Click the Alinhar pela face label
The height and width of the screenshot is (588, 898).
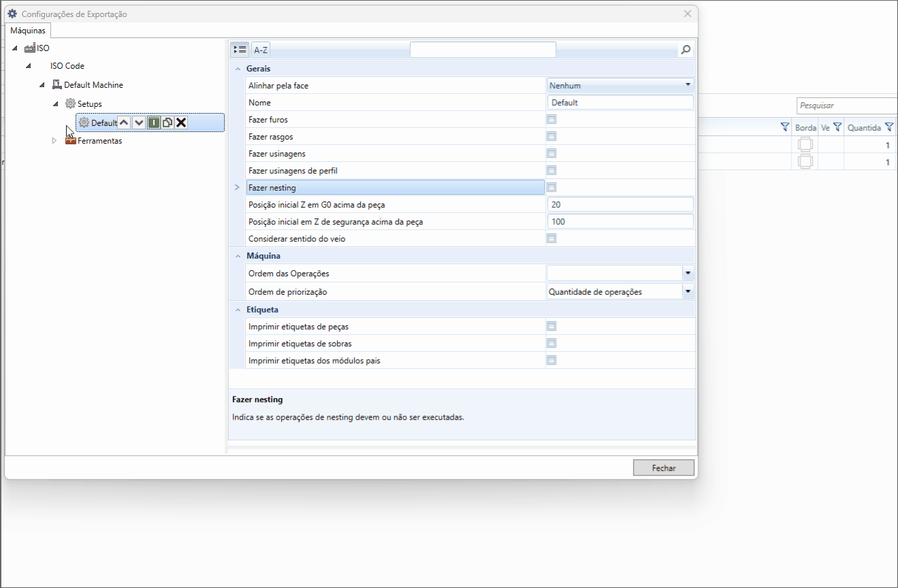point(278,86)
